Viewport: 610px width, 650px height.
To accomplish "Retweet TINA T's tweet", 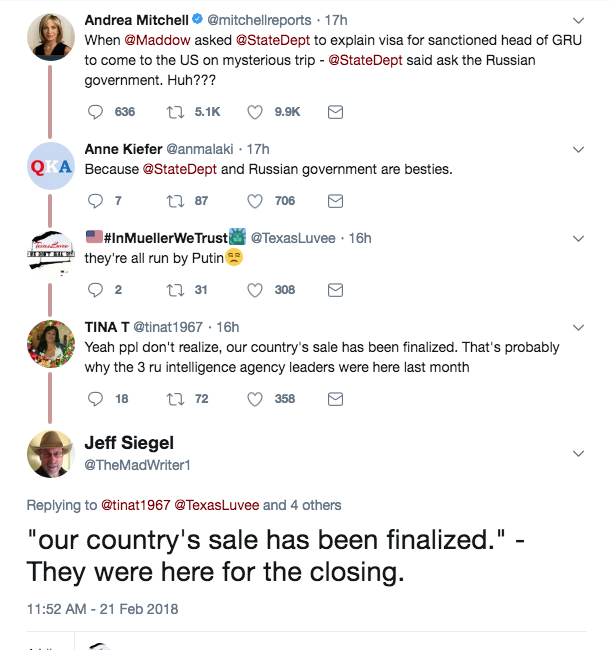I will click(x=174, y=398).
